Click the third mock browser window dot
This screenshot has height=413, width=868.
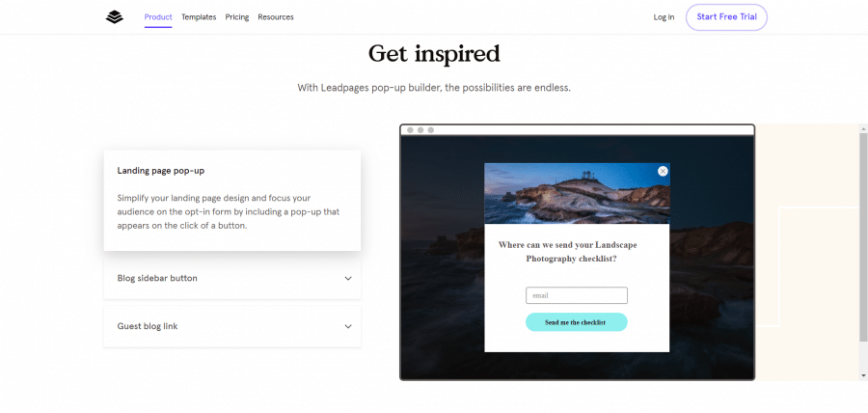coord(431,130)
